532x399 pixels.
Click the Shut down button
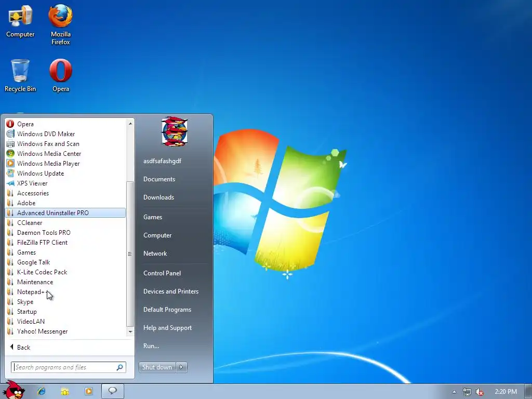[x=157, y=367]
